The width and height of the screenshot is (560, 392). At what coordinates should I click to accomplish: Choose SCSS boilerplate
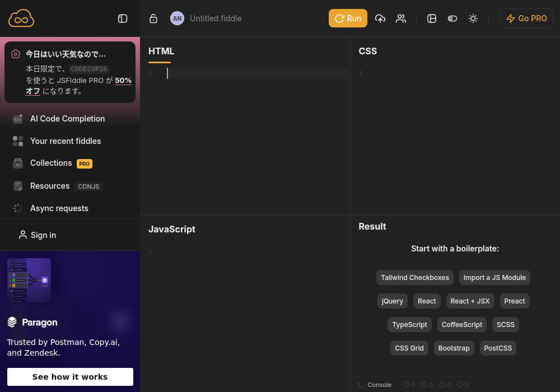click(505, 325)
